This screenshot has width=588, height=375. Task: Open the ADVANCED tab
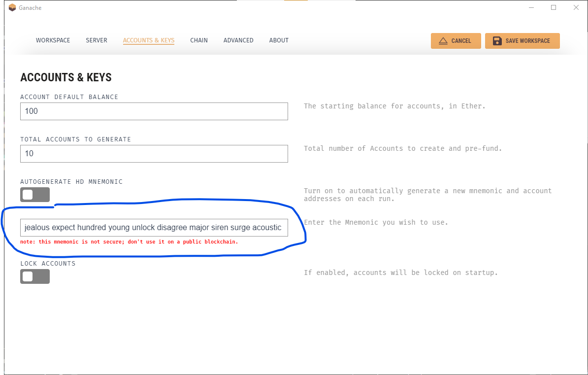tap(238, 40)
